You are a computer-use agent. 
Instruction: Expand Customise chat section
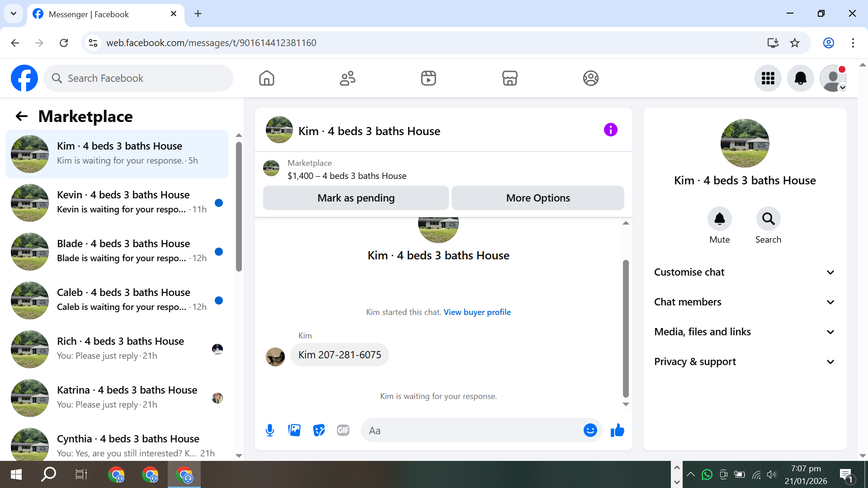click(x=744, y=272)
